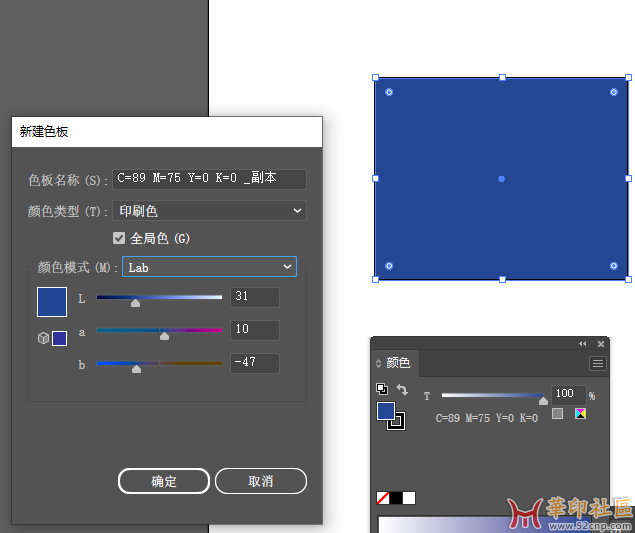Open the Color panel flyout menu
Viewport: 635px width, 533px height.
coord(598,363)
